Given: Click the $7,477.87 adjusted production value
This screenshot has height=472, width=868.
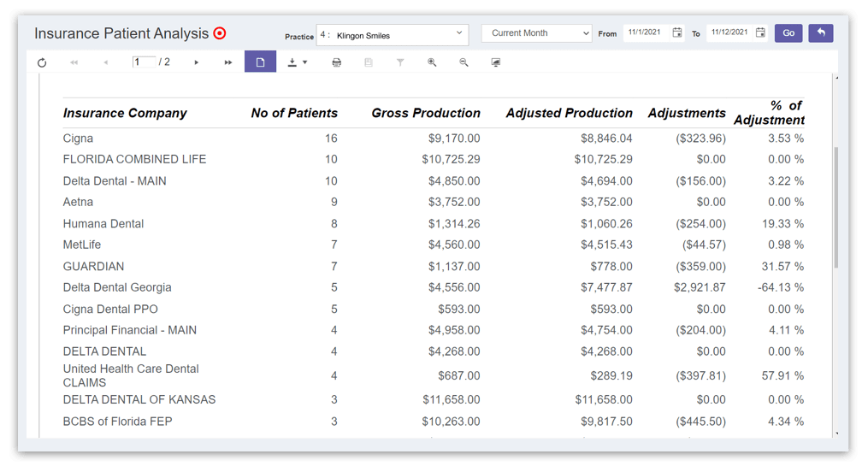Looking at the screenshot, I should coord(606,287).
